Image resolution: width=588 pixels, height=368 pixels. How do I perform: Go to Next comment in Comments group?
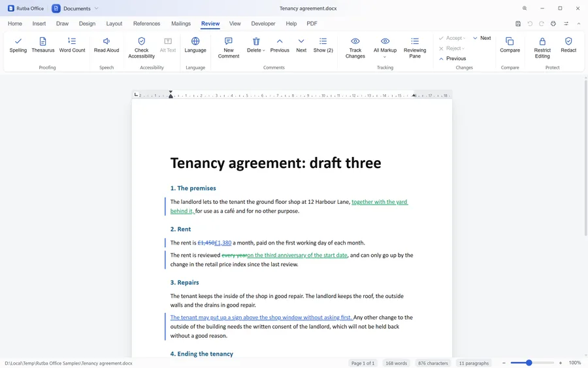(301, 45)
